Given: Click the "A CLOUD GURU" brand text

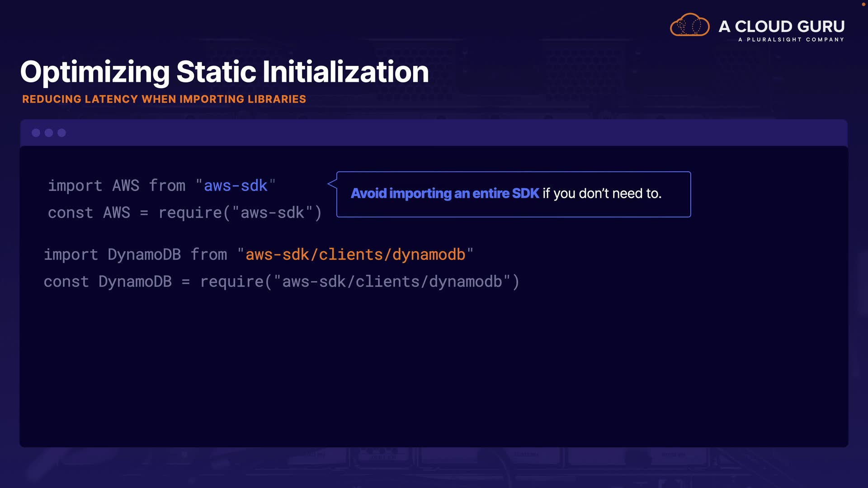Looking at the screenshot, I should (781, 27).
